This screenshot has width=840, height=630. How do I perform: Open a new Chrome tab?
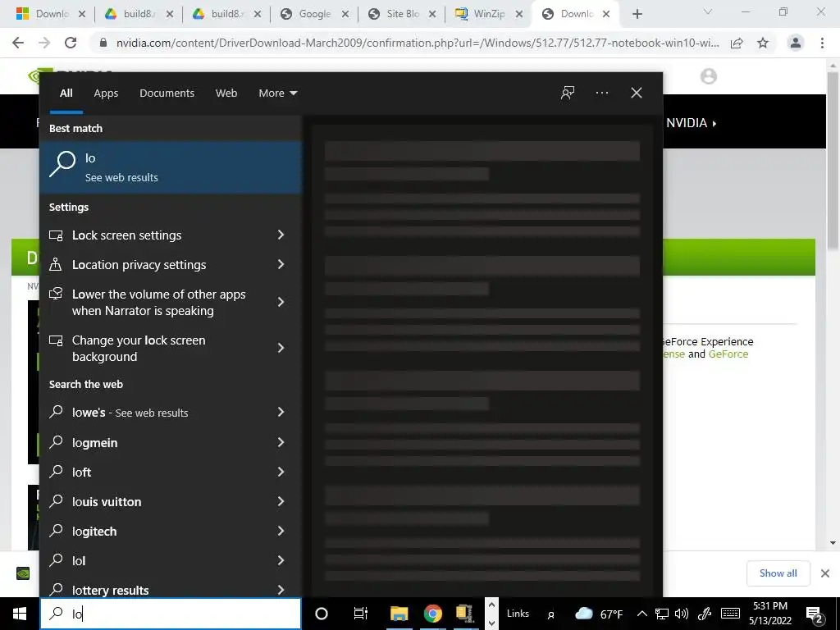(x=637, y=14)
